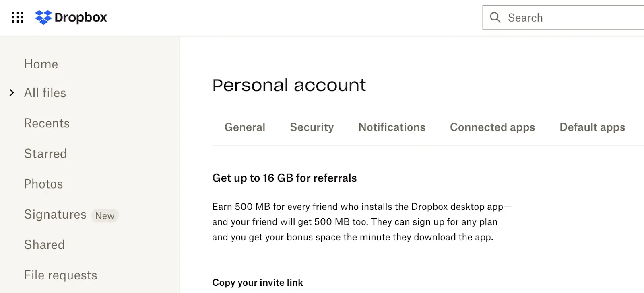The height and width of the screenshot is (293, 644).
Task: Open Recents from the sidebar
Action: [47, 123]
